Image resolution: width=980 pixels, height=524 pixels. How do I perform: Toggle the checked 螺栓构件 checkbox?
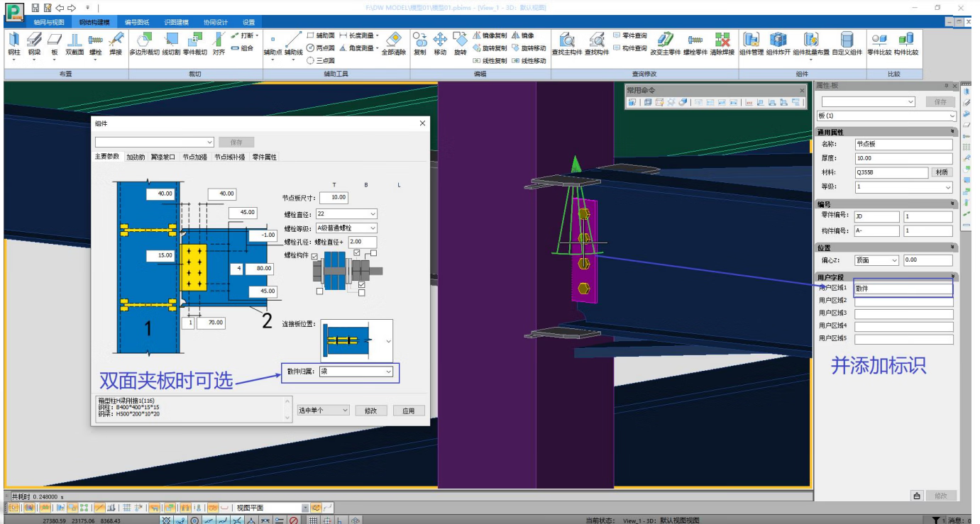314,257
